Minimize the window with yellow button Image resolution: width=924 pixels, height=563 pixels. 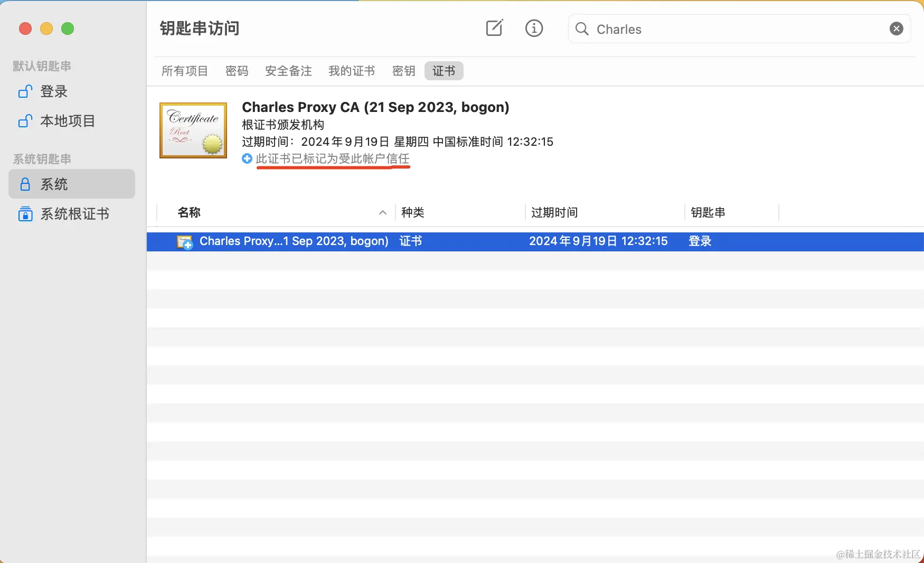pos(46,29)
